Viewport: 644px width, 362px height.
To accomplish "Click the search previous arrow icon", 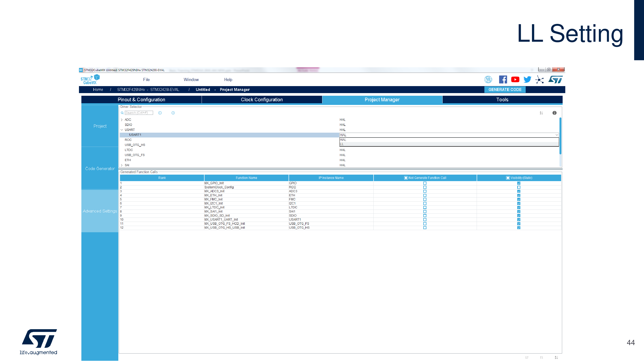I will (x=160, y=113).
